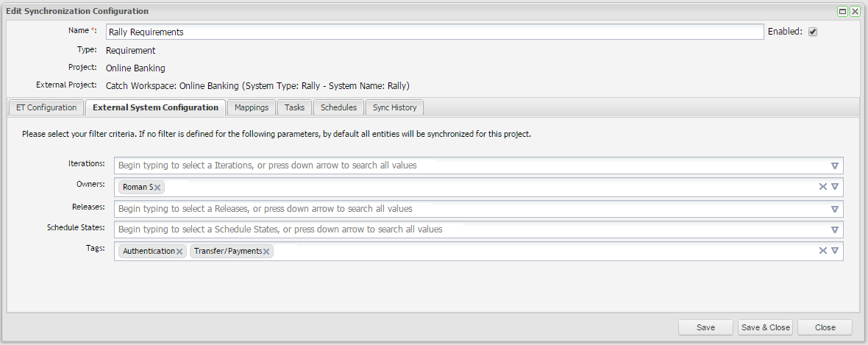This screenshot has height=345, width=868.
Task: Open the Schedule States dropdown arrow
Action: [835, 230]
